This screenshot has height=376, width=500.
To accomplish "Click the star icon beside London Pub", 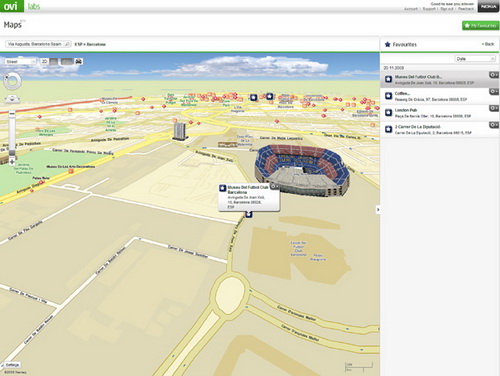I will pyautogui.click(x=388, y=112).
